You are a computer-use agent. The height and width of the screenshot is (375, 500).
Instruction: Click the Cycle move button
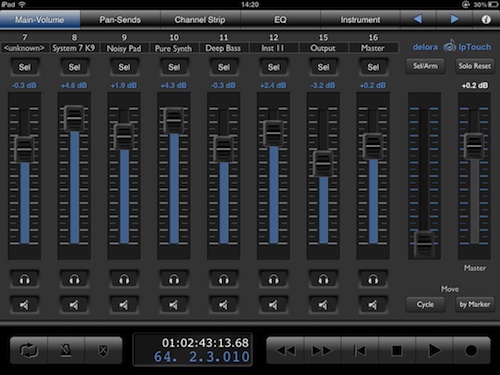[x=425, y=304]
